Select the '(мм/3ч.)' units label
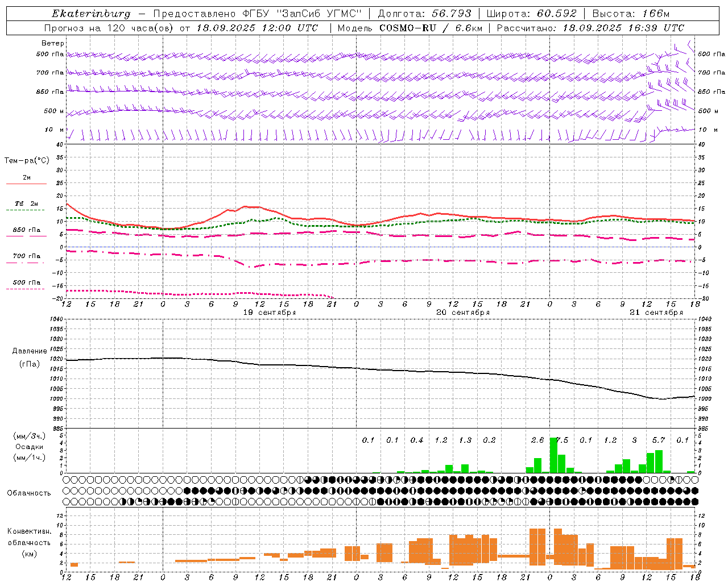The width and height of the screenshot is (728, 582). pos(30,436)
